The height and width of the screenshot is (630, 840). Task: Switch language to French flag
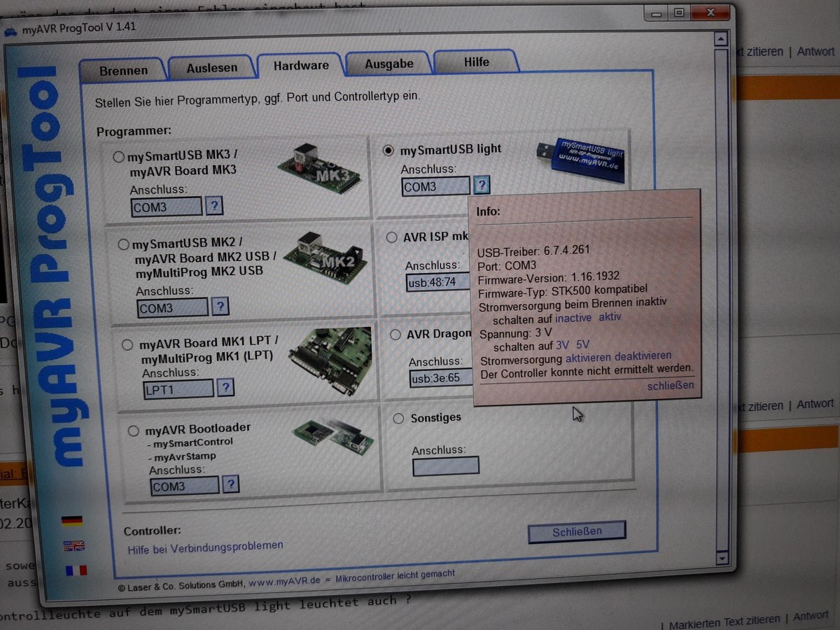[x=76, y=570]
